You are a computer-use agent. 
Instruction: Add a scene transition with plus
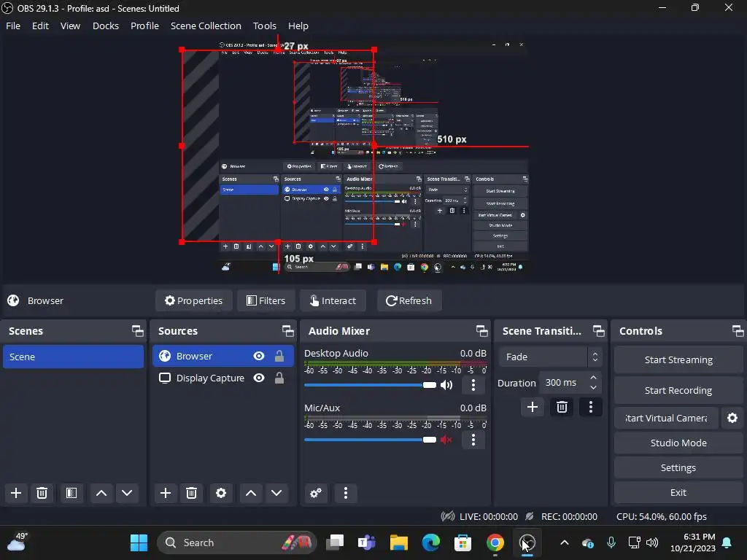pos(533,407)
